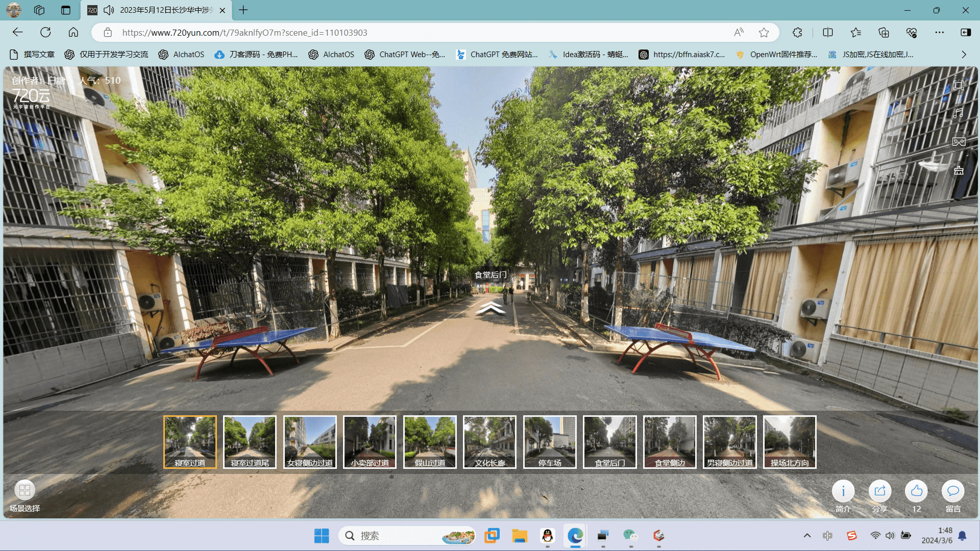Click forward arrow hotspot to 食堂后门
Image resolution: width=980 pixels, height=551 pixels.
click(x=491, y=308)
